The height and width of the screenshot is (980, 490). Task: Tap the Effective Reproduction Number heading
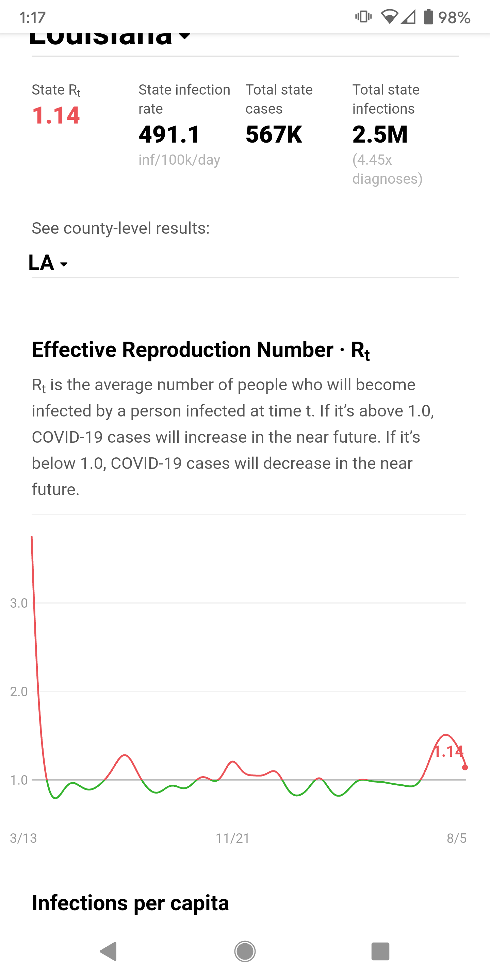tap(201, 350)
